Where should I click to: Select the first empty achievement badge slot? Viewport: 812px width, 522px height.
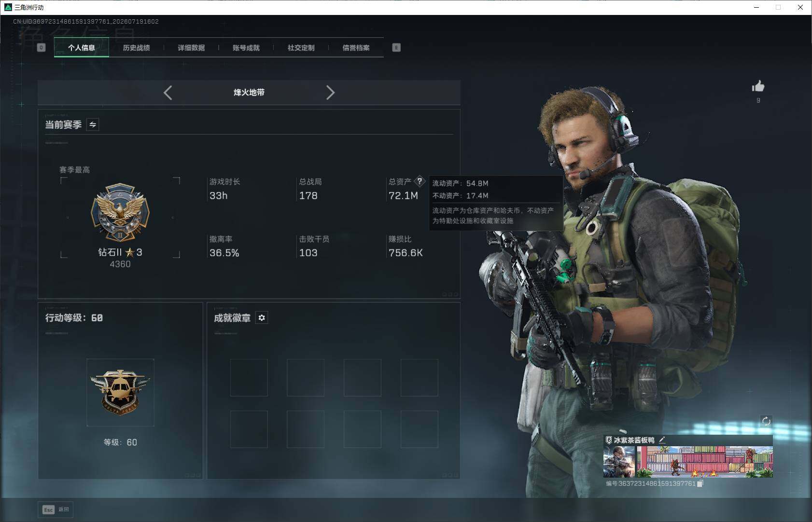[x=249, y=378]
